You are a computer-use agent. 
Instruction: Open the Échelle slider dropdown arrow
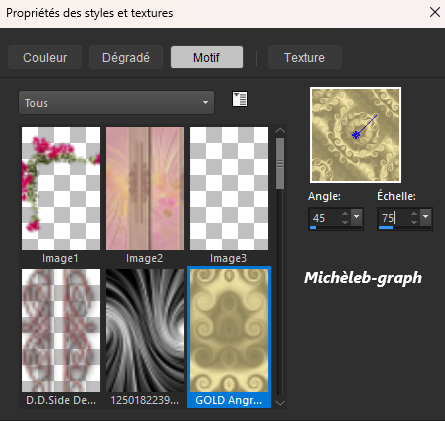[x=426, y=217]
